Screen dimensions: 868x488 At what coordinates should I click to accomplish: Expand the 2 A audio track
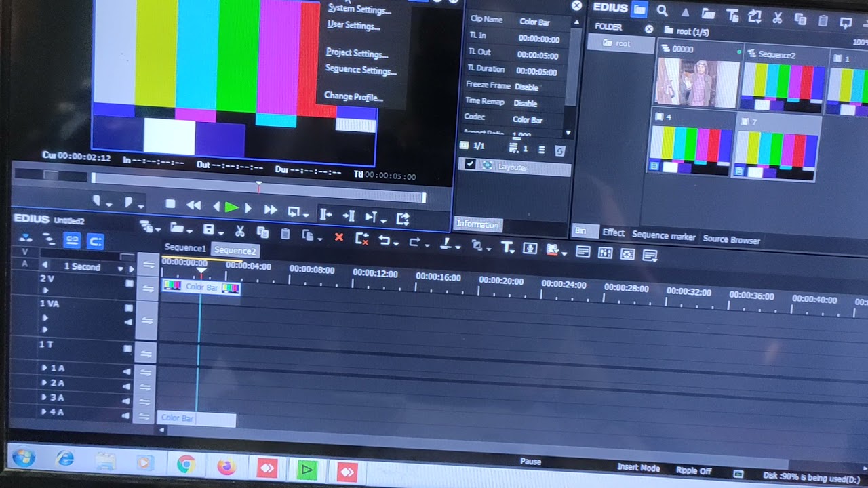click(45, 382)
